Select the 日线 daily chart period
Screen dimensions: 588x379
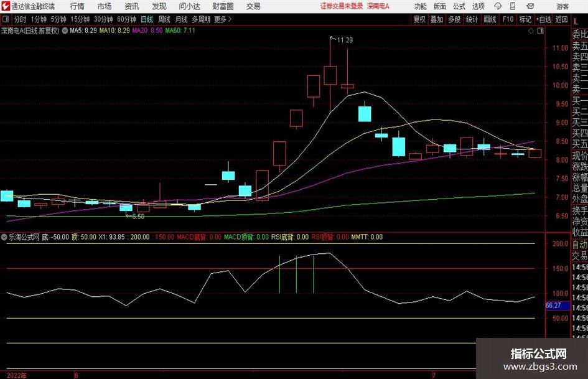coord(147,19)
